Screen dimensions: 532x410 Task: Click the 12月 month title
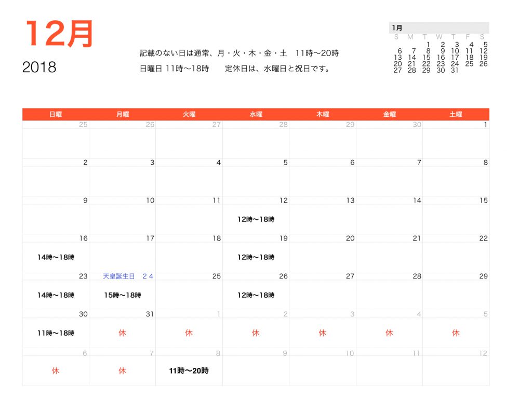coord(60,34)
